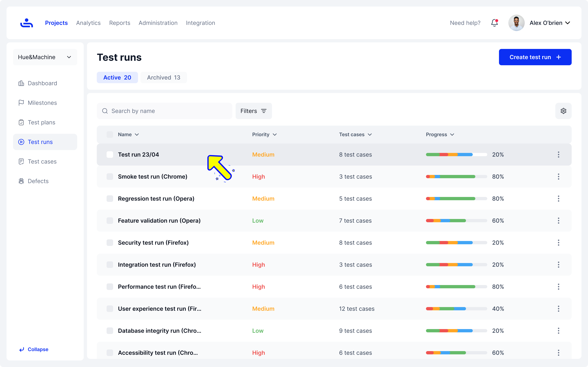
Task: Go to Milestones in sidebar
Action: tap(42, 103)
